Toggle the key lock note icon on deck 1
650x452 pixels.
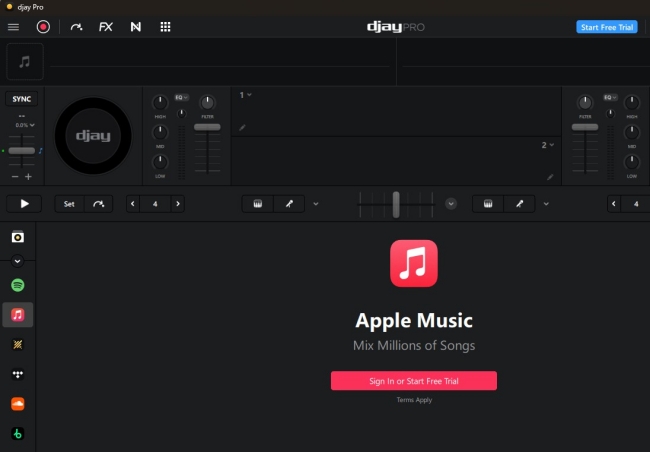[x=40, y=151]
